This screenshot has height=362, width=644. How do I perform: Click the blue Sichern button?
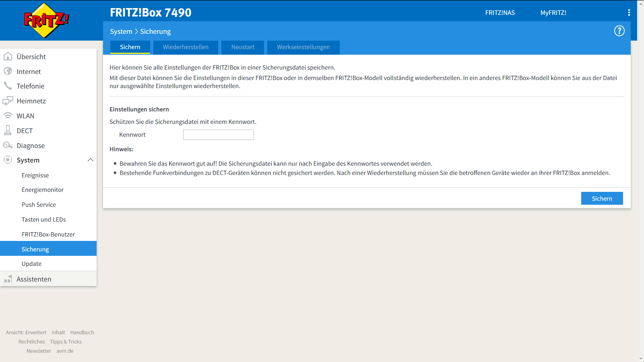[602, 198]
